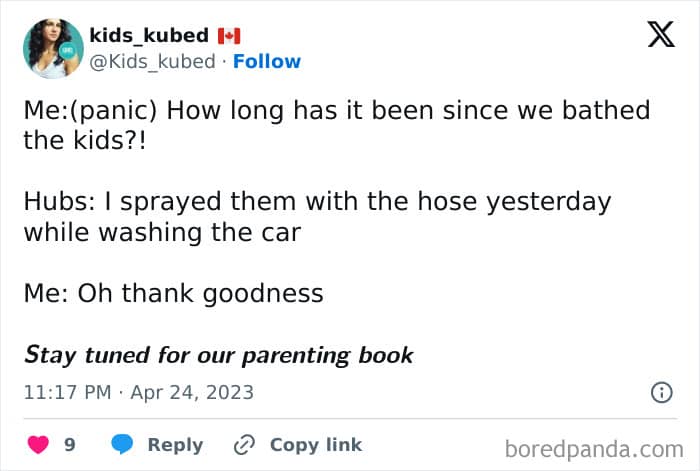Click the like count number 9
Image resolution: width=700 pixels, height=471 pixels.
point(69,445)
